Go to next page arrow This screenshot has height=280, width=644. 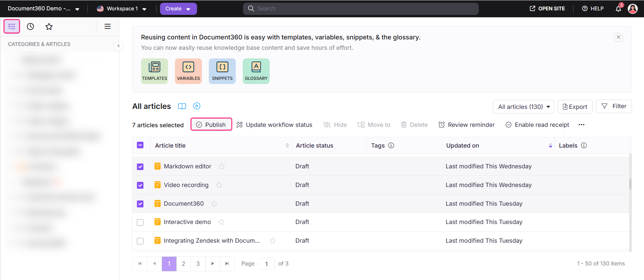(x=213, y=264)
